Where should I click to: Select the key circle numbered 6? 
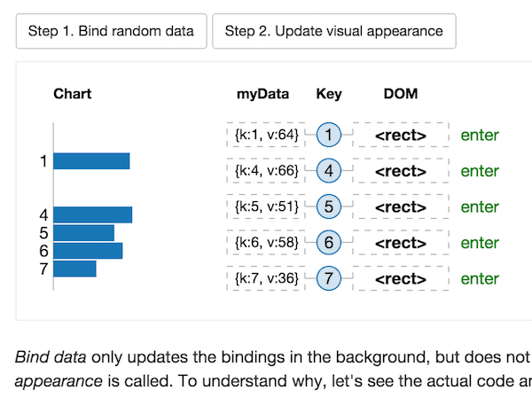tap(329, 243)
